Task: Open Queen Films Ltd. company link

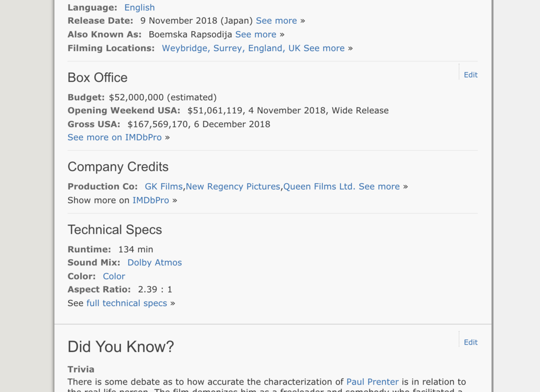Action: point(319,186)
